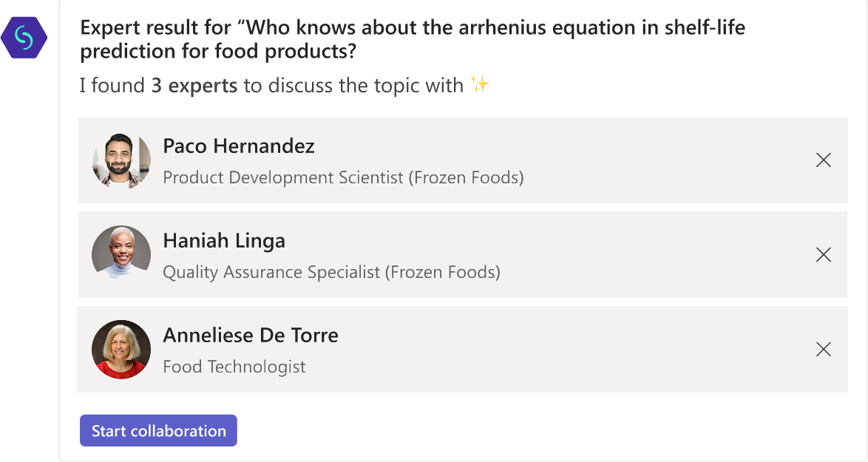
Task: Open Haniah Linga's profile picture
Action: coord(121,255)
